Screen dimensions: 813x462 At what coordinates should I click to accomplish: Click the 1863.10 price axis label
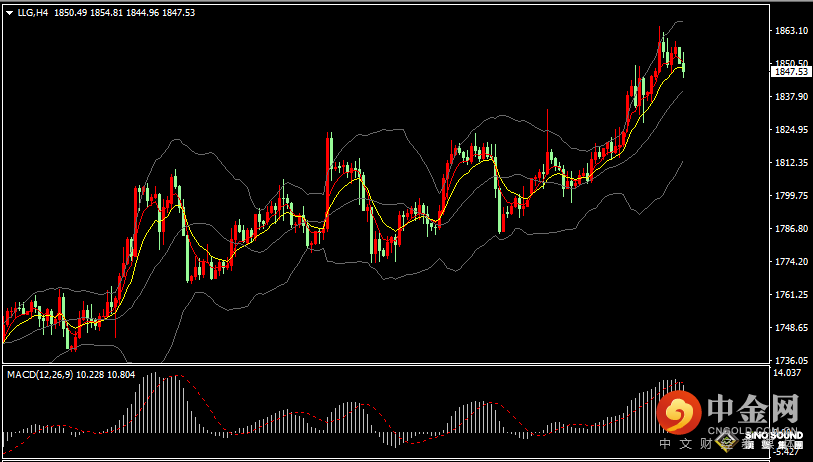[x=790, y=31]
